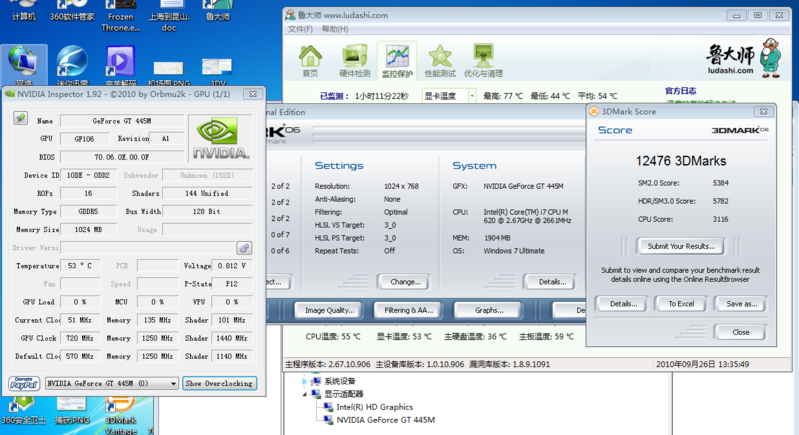Click the driver version link icon in Inspector

click(x=244, y=248)
